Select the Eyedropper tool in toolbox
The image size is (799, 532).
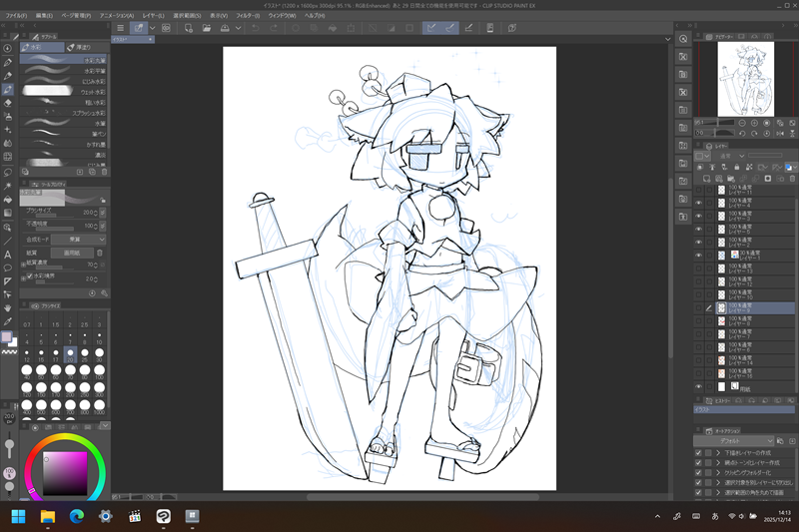8,321
